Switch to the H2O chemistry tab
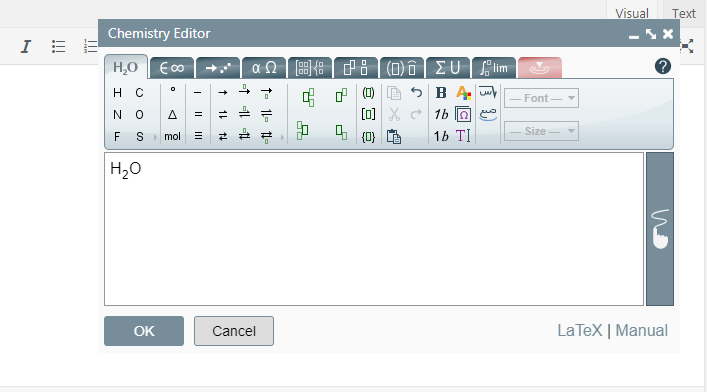Viewport: 707px width, 392px height. [126, 67]
